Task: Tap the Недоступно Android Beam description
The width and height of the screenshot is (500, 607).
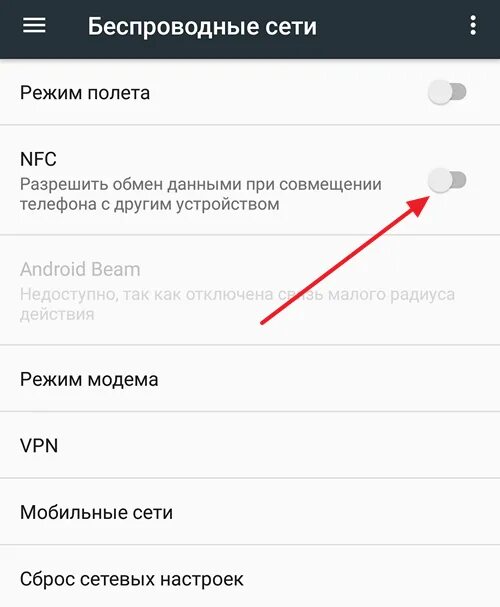Action: click(238, 295)
